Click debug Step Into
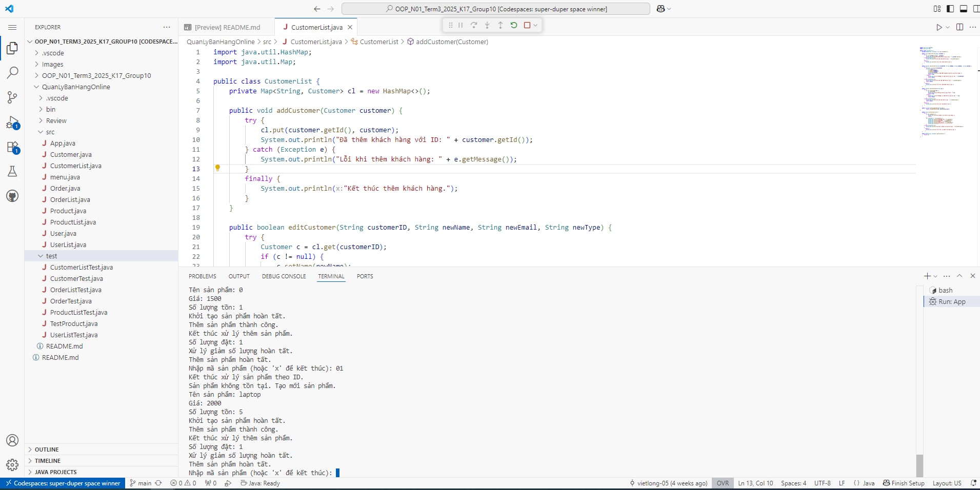This screenshot has height=490, width=980. [x=487, y=25]
